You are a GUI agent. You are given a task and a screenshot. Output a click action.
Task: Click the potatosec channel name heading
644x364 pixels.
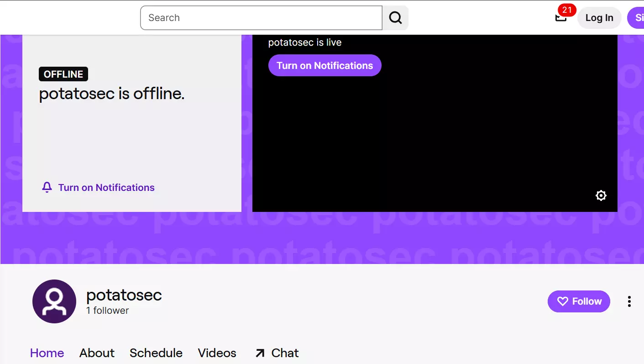click(x=124, y=295)
